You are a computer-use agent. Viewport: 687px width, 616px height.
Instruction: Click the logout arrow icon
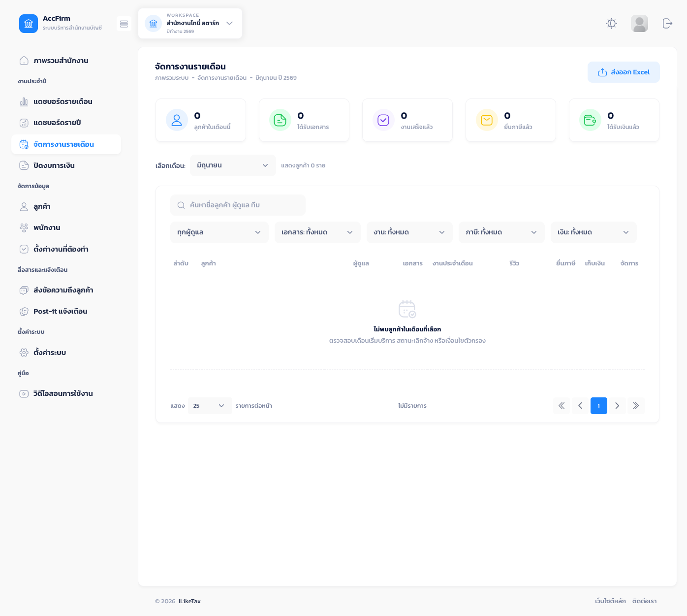pos(667,23)
